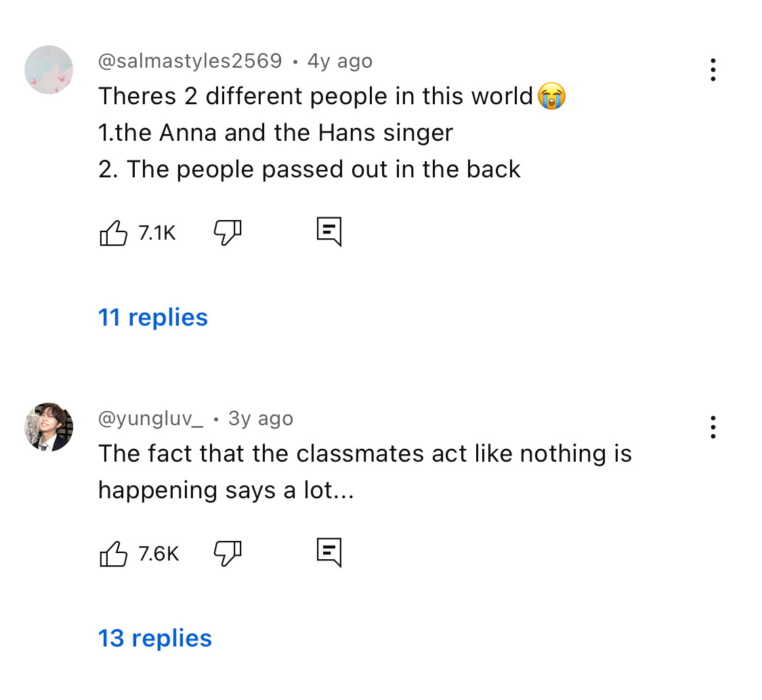Open options menu for @salmastyles2569 comment
The width and height of the screenshot is (762, 700).
pyautogui.click(x=713, y=70)
